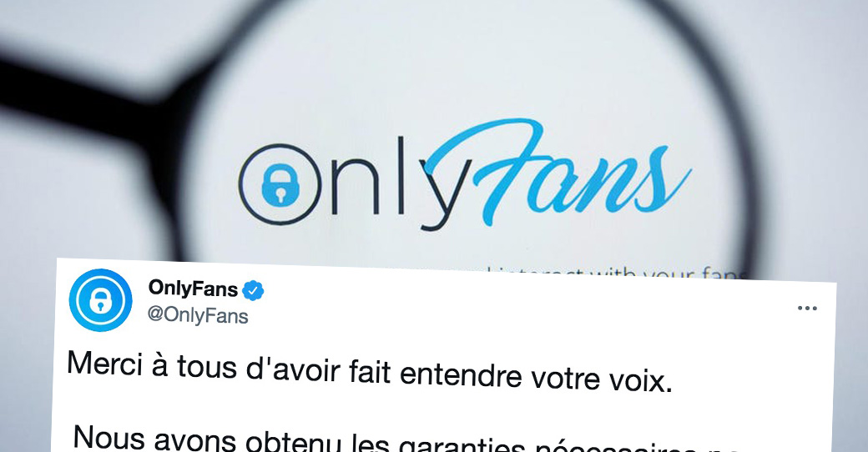Open the OnlyFans tweet profile avatar

[100, 300]
